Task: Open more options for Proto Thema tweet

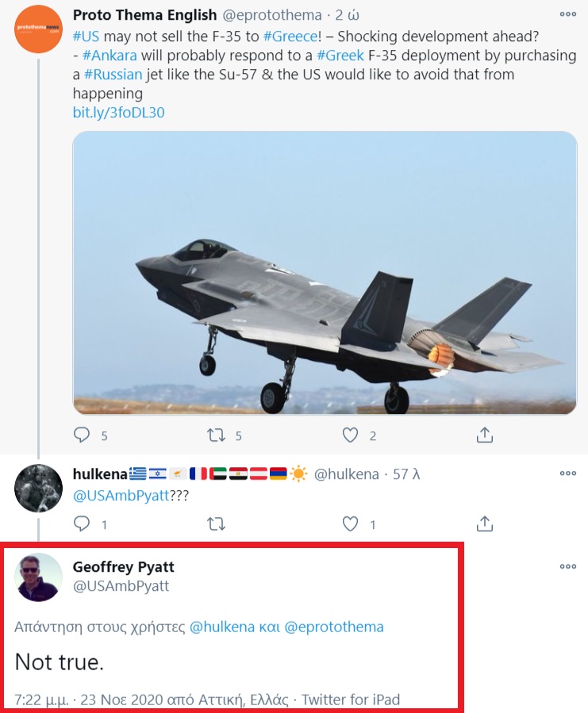Action: [x=567, y=14]
